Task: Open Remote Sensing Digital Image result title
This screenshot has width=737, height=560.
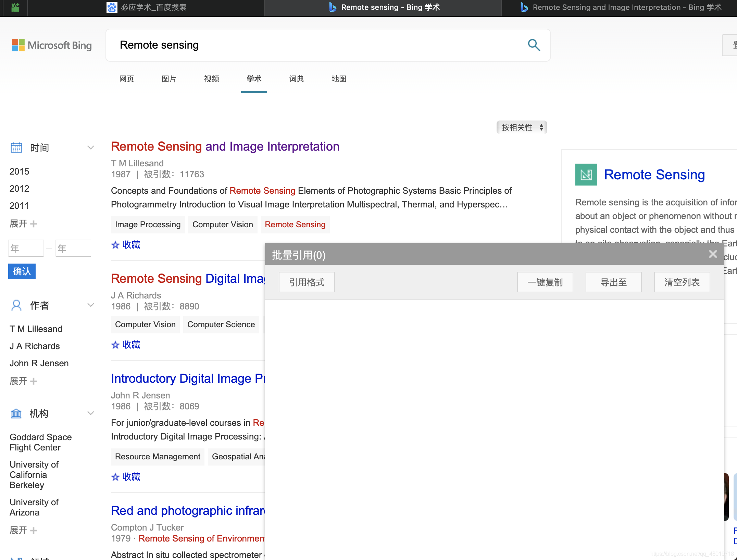Action: [188, 279]
